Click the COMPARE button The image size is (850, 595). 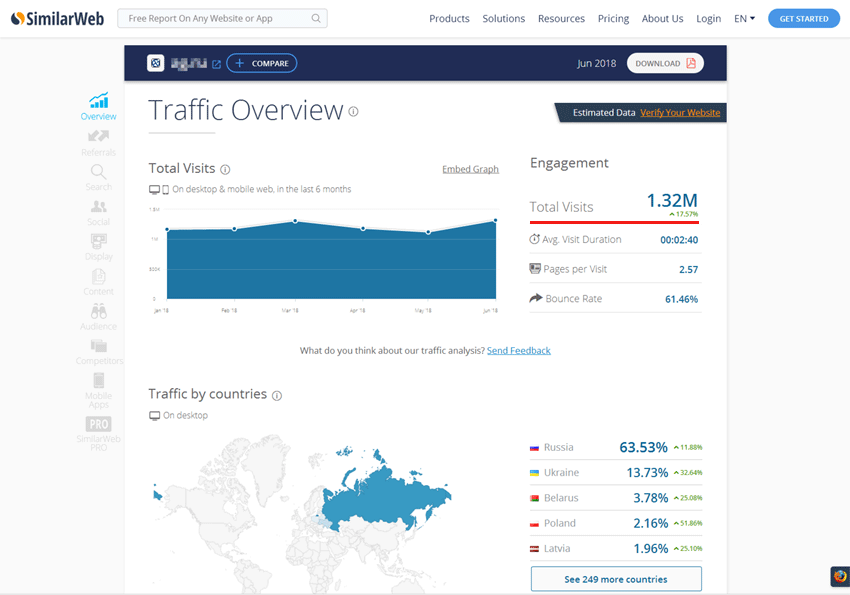pos(262,63)
